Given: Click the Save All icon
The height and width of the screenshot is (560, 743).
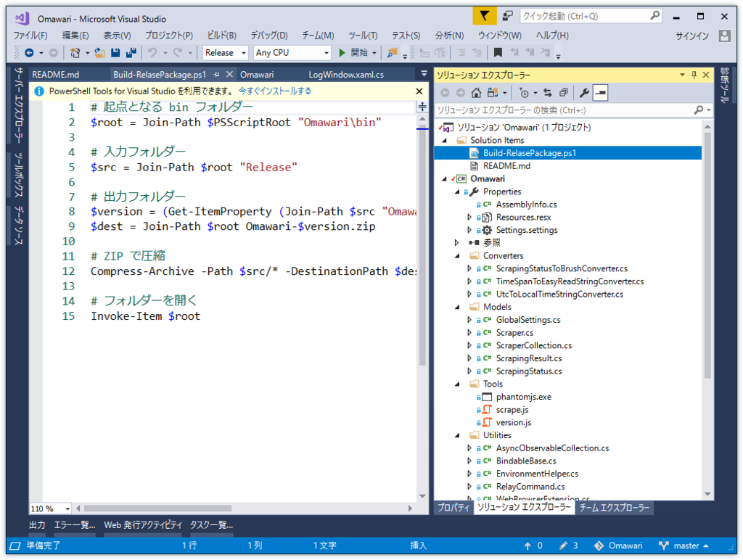Looking at the screenshot, I should click(131, 52).
